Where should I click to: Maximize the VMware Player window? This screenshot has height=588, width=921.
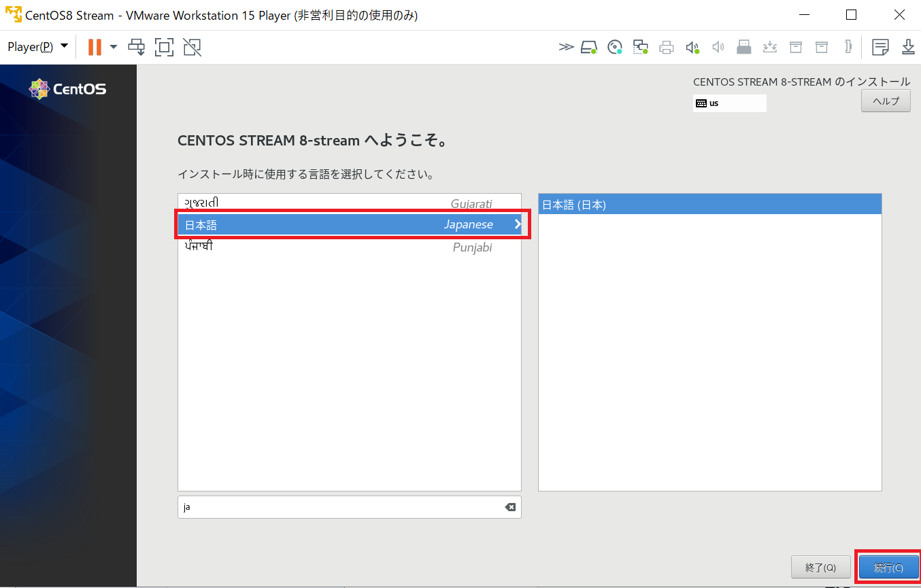[x=851, y=15]
